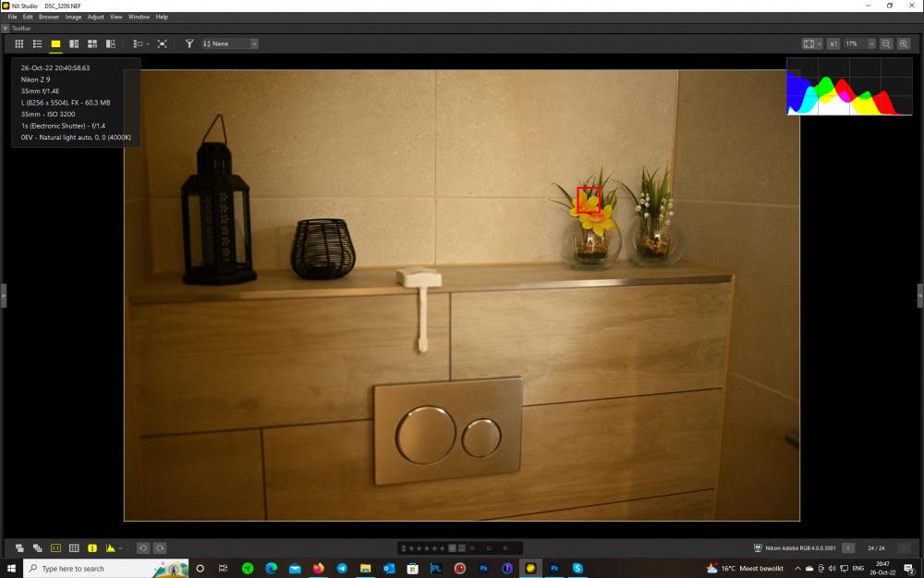This screenshot has width=924, height=578.
Task: Click the first stacked-images icon in bottom bar
Action: pyautogui.click(x=18, y=547)
